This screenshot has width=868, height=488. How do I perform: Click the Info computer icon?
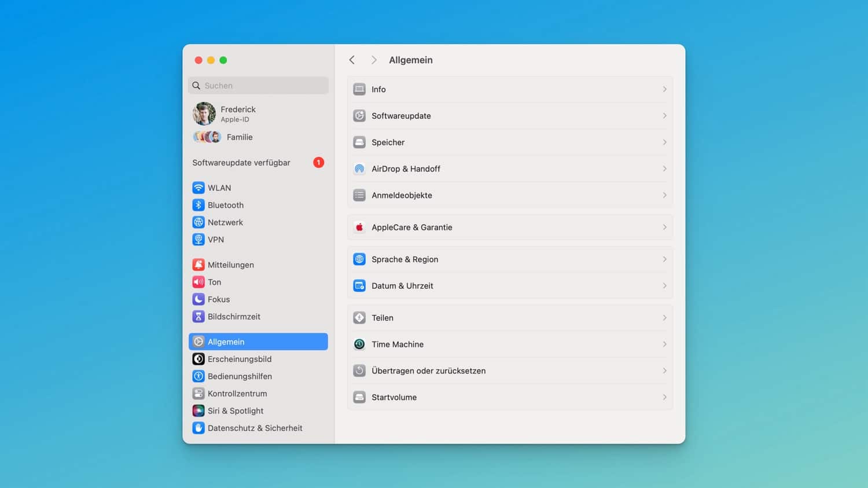point(359,89)
